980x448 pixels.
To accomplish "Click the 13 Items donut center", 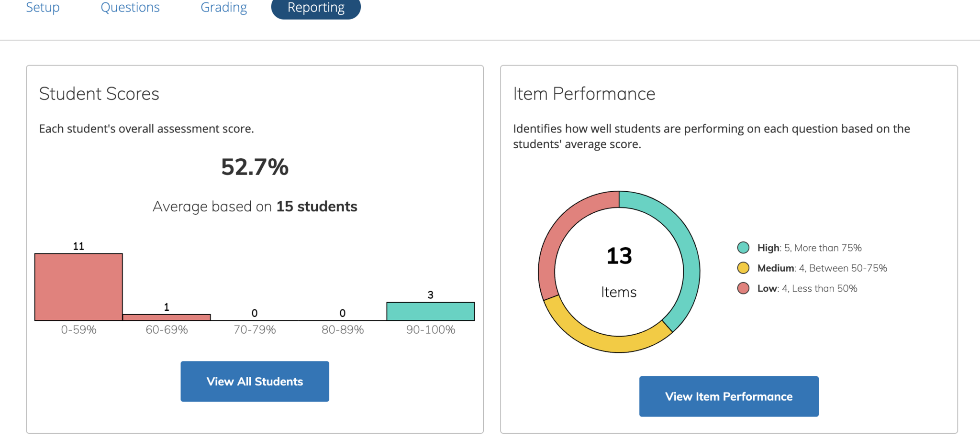I will 619,271.
